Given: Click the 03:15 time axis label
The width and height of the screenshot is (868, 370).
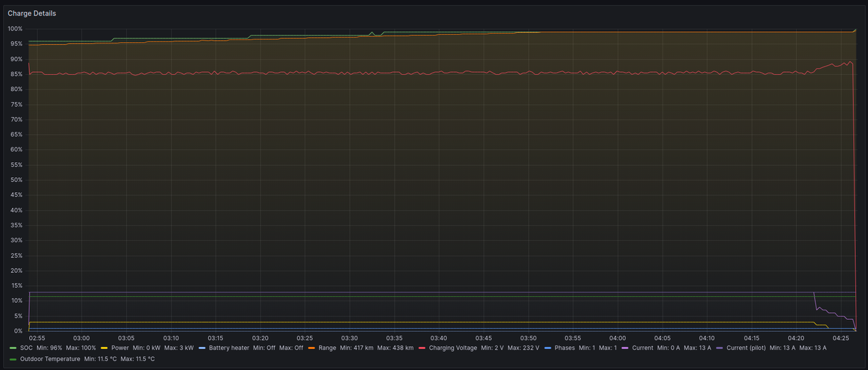Looking at the screenshot, I should tap(216, 337).
